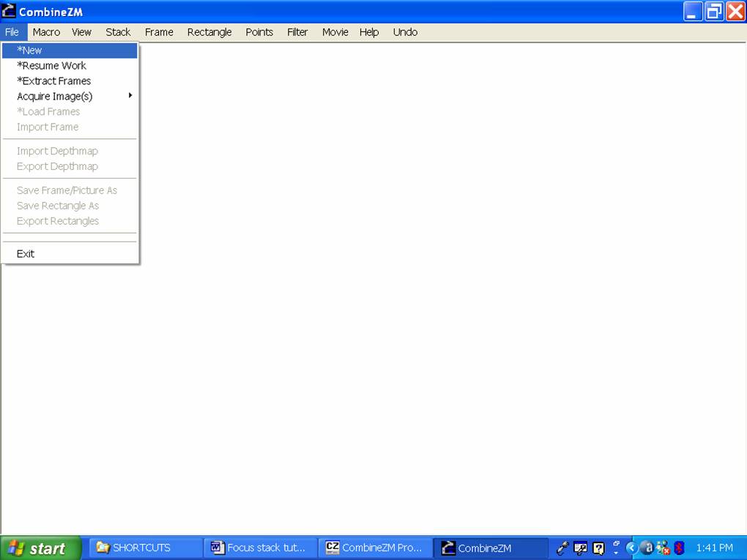Click the language bar help question-mark icon
The image size is (747, 560).
[x=598, y=548]
